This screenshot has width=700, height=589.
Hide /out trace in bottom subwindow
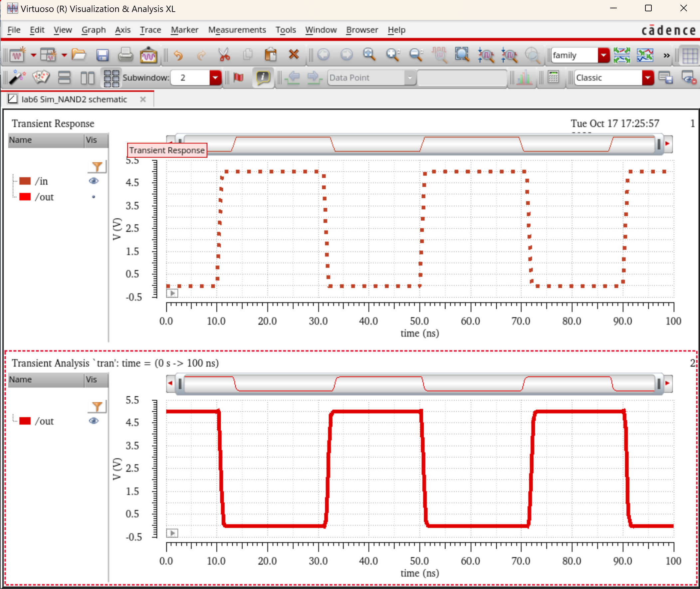pos(94,421)
